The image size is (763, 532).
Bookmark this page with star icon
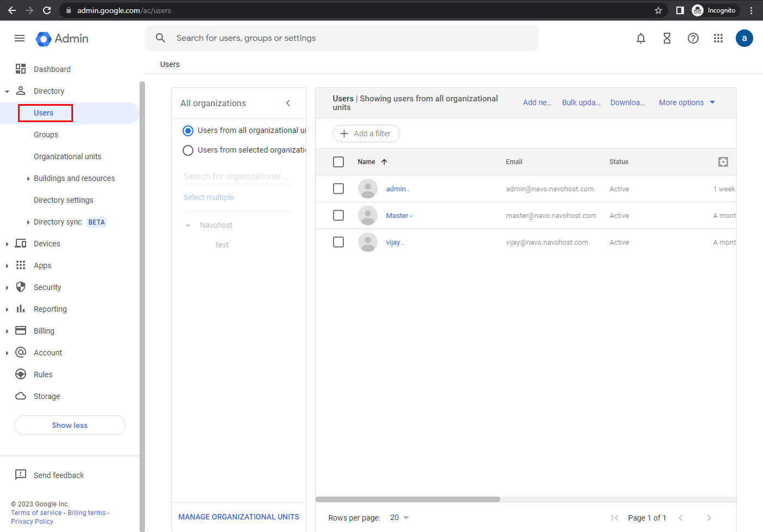[x=658, y=10]
